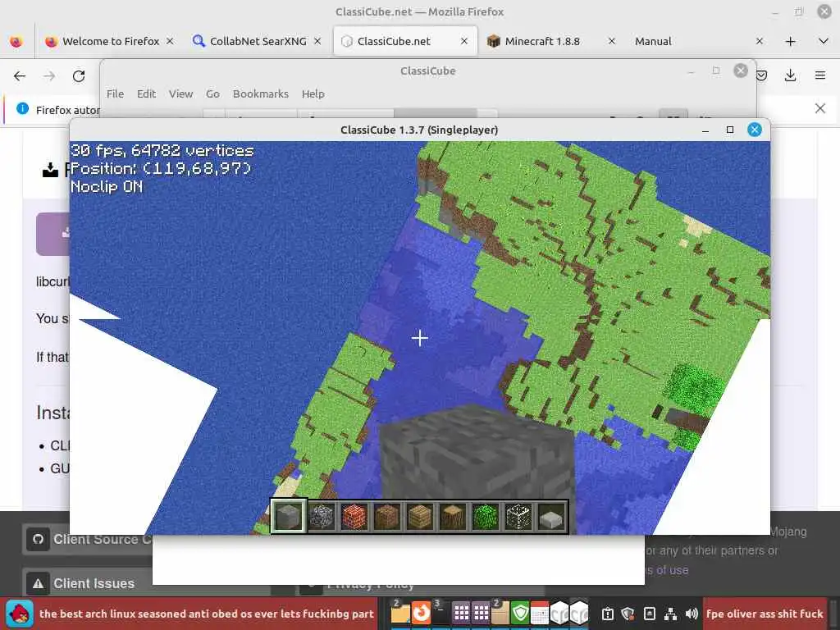The height and width of the screenshot is (630, 840).
Task: Select the cobblestone block in the hotbar
Action: coord(322,516)
